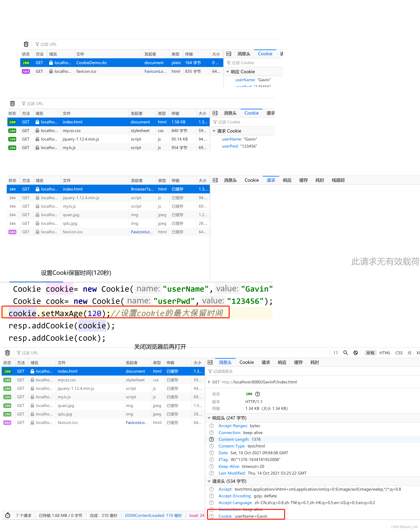The height and width of the screenshot is (530, 420).
Task: Click the help icon beside ETag
Action: 211,460
